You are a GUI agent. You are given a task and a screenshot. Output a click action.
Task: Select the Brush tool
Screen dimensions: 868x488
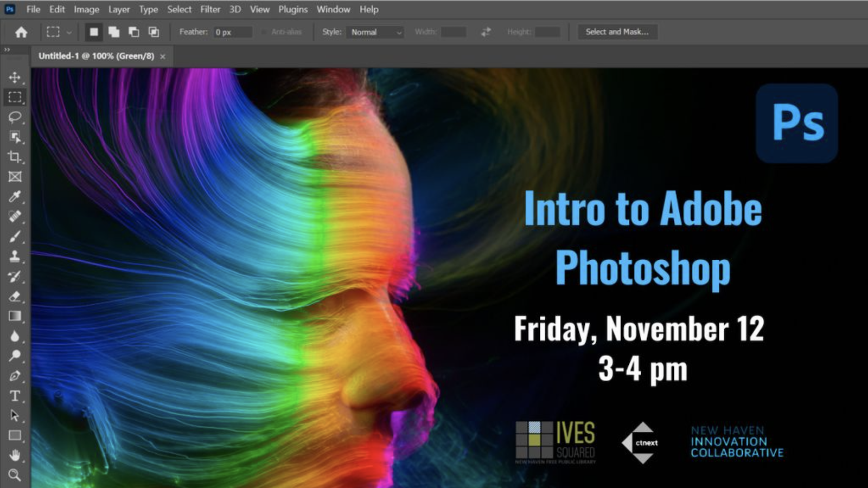click(x=15, y=236)
